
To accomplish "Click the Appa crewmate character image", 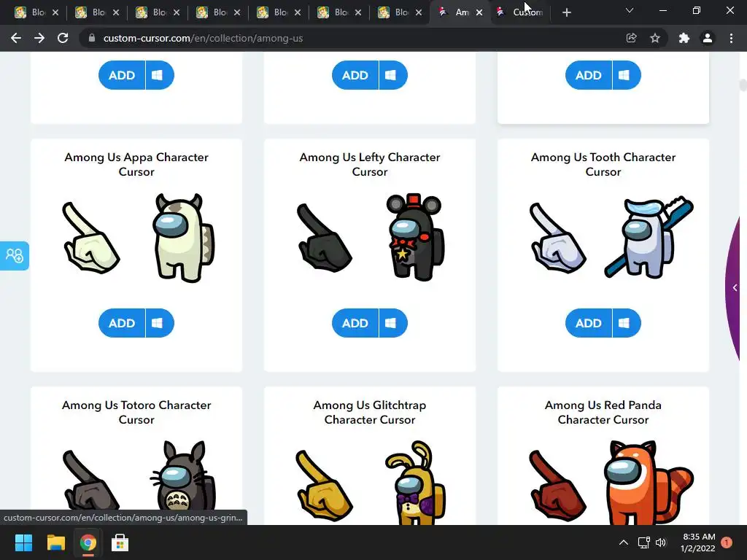I will 183,237.
